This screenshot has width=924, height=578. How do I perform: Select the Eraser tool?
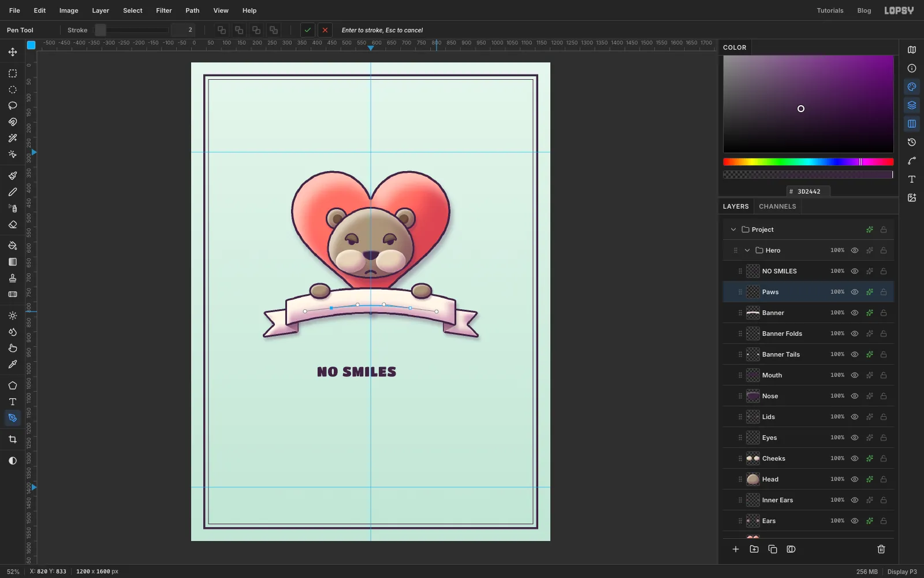pos(13,224)
